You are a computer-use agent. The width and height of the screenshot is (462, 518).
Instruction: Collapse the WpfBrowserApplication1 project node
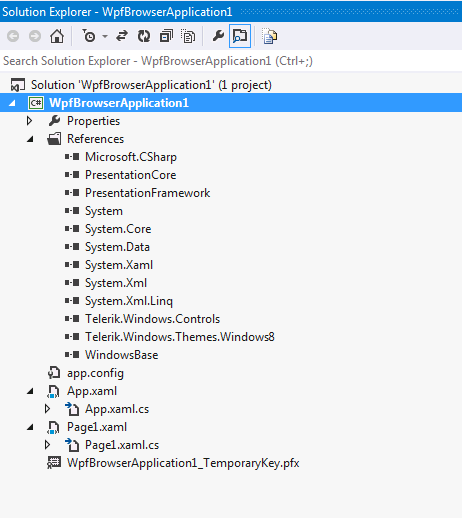pos(12,103)
